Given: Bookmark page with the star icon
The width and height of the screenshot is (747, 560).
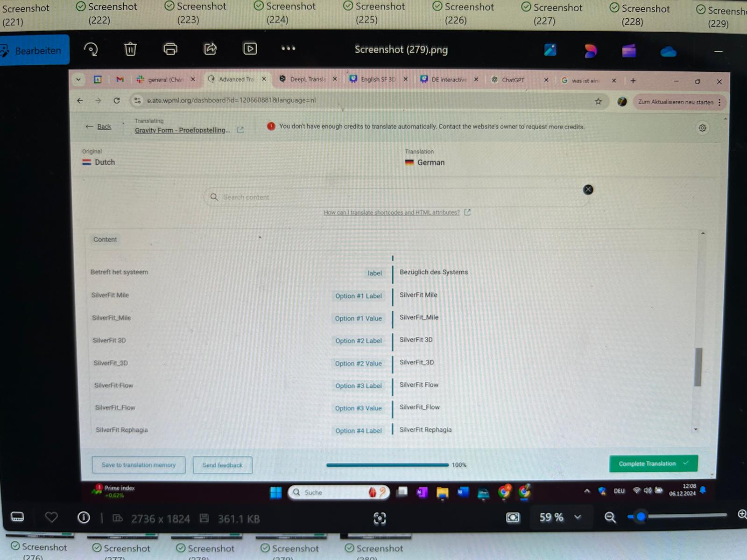Looking at the screenshot, I should [x=598, y=101].
